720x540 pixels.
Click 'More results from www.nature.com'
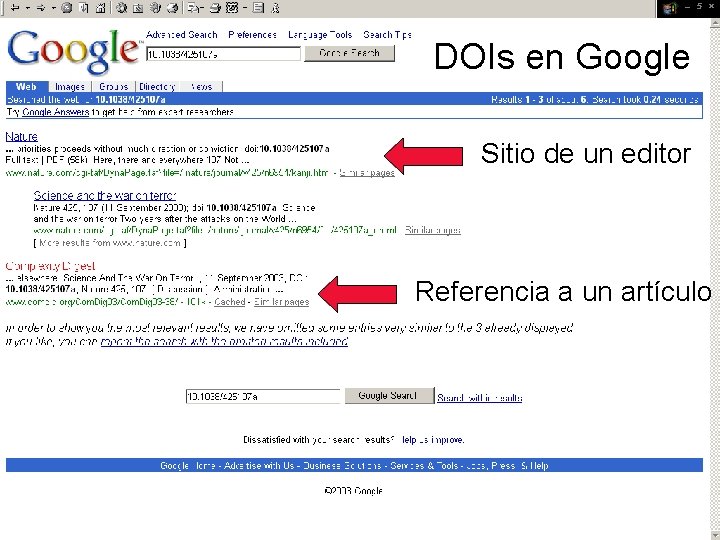(x=110, y=243)
